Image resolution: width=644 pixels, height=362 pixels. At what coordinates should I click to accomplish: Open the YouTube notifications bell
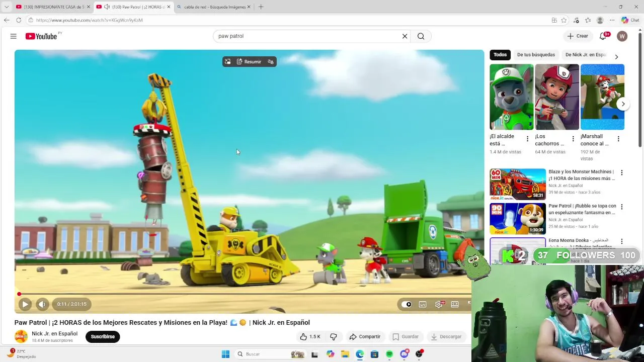click(603, 36)
